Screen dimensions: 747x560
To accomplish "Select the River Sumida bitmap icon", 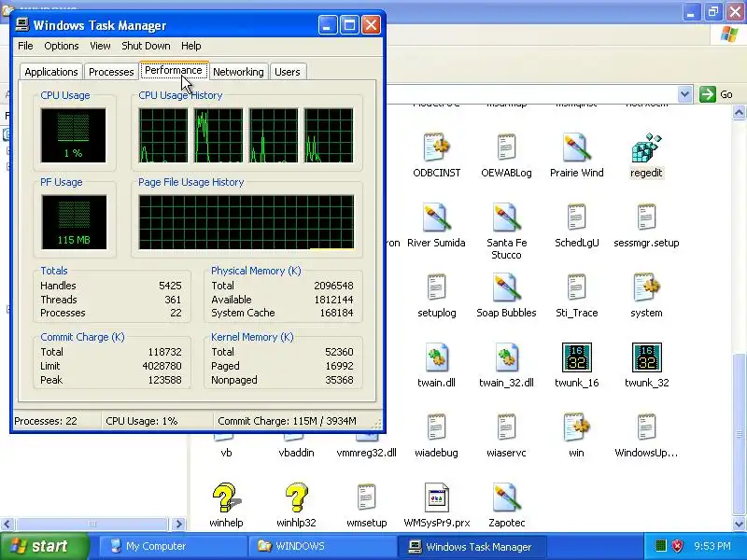I will 436,217.
